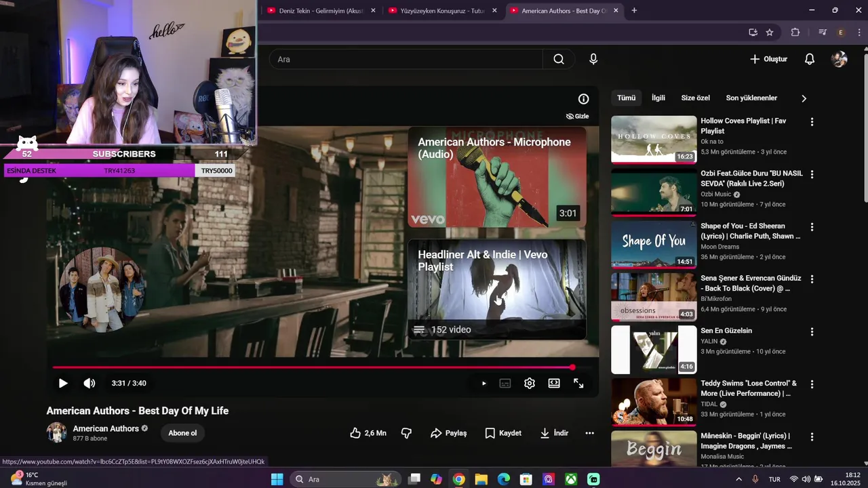The height and width of the screenshot is (488, 868).
Task: Select the Tümü filter chip
Action: [626, 98]
